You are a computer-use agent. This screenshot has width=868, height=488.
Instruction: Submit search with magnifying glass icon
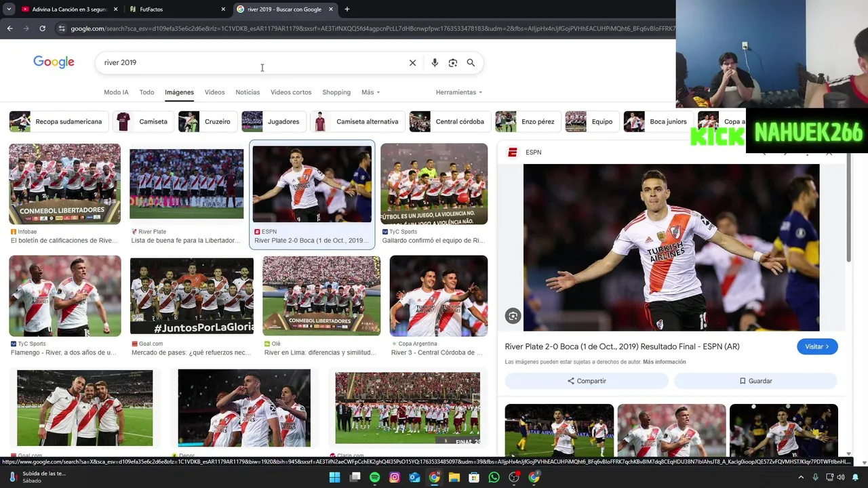(x=471, y=62)
